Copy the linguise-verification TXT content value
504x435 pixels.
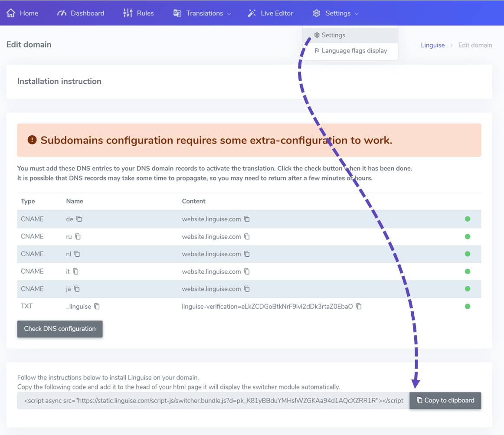[359, 307]
